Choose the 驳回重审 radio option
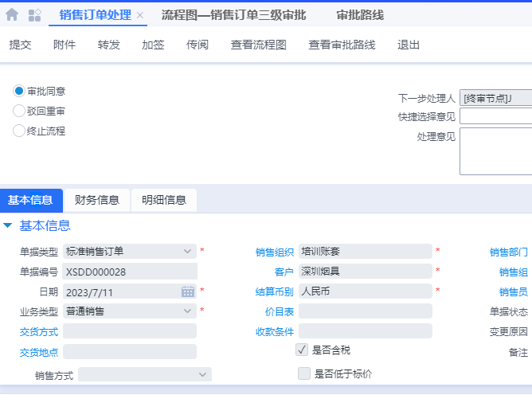 pos(19,111)
